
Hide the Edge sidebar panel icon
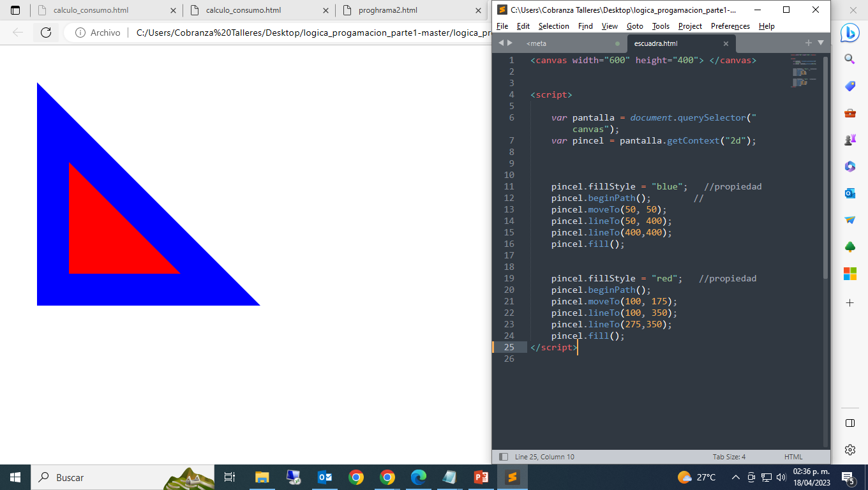[849, 423]
